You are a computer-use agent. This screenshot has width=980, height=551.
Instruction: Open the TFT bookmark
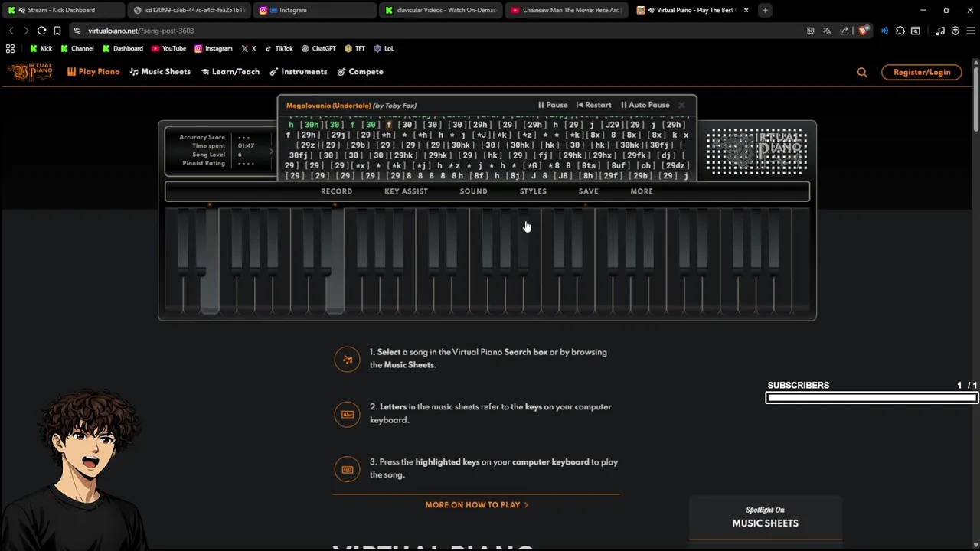(354, 48)
